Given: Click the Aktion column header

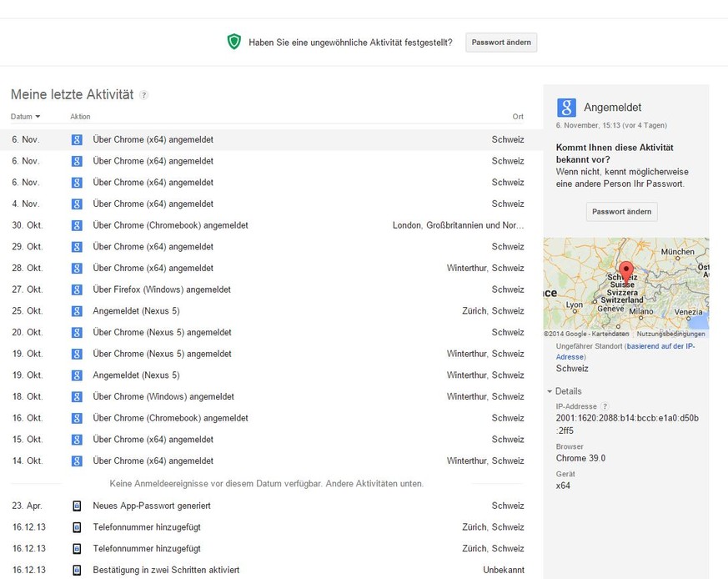Looking at the screenshot, I should tap(80, 117).
